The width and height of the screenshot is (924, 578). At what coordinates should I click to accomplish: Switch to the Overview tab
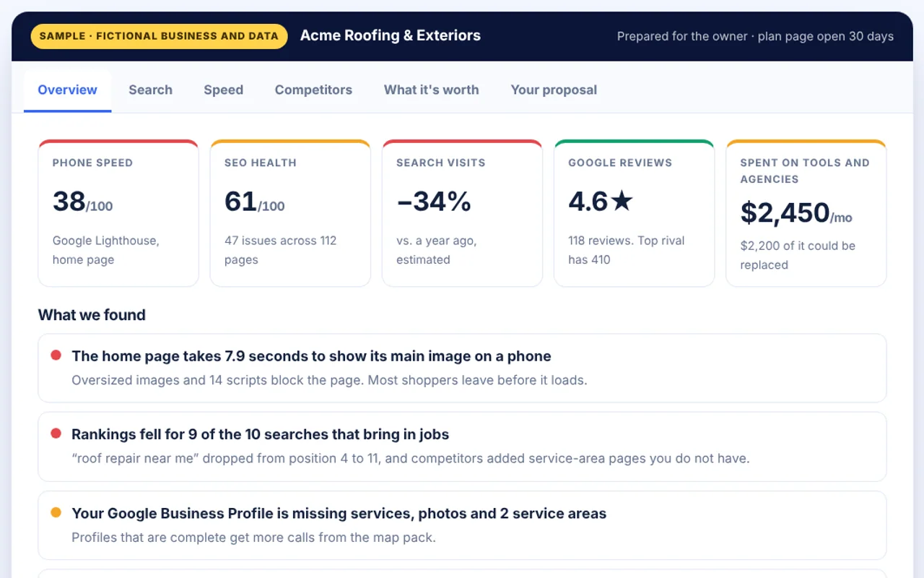coord(67,90)
